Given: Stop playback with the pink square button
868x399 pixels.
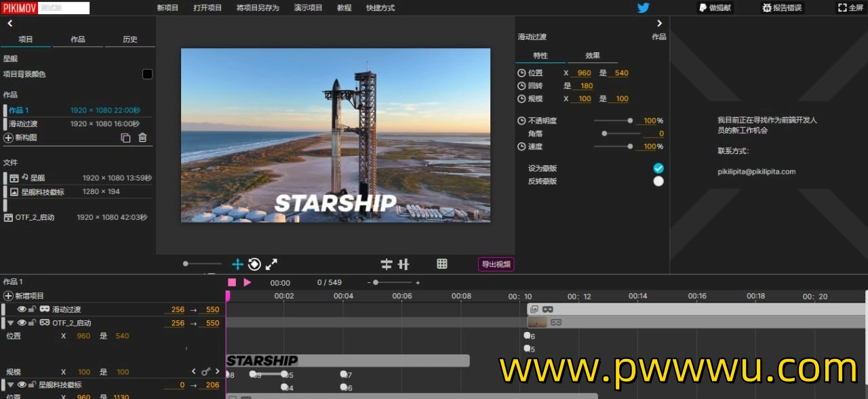Looking at the screenshot, I should pyautogui.click(x=232, y=282).
